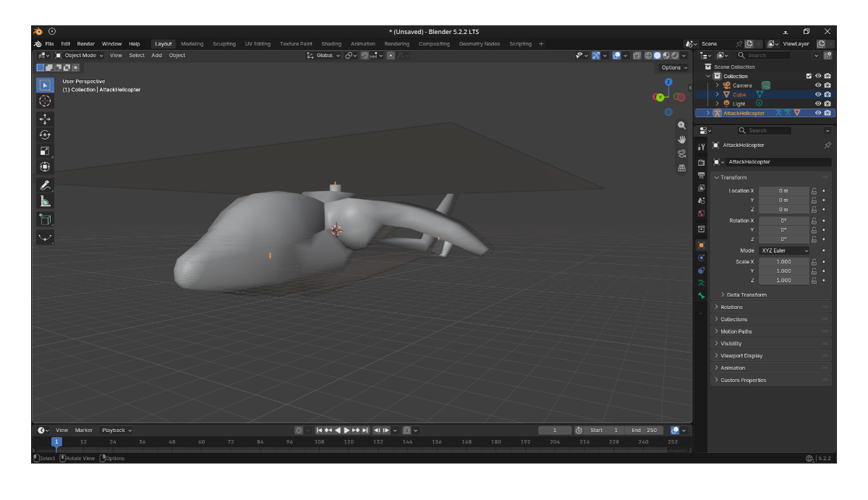Image resolution: width=868 pixels, height=500 pixels.
Task: Activate the Annotate tool
Action: click(x=45, y=185)
